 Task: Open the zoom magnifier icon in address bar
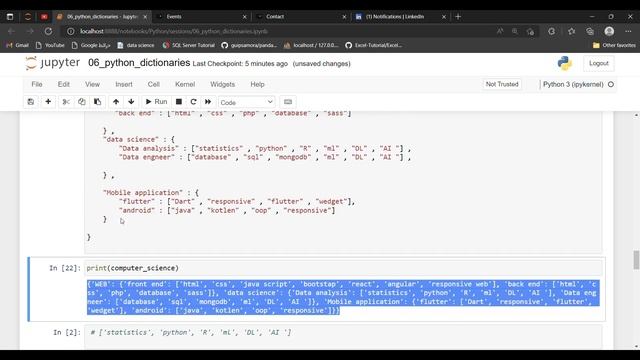tap(515, 31)
